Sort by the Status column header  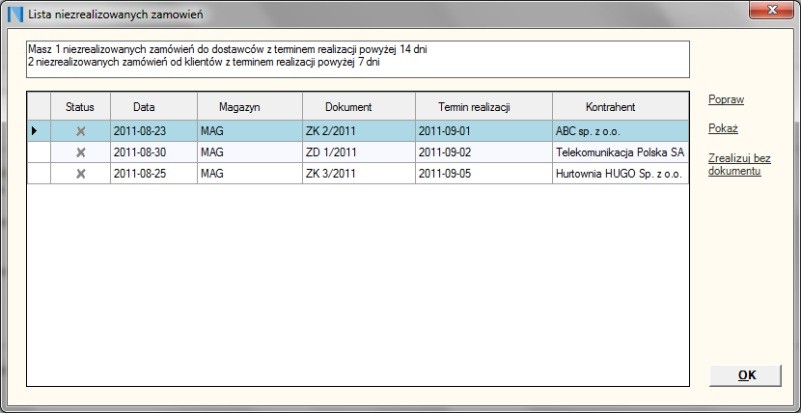click(80, 106)
